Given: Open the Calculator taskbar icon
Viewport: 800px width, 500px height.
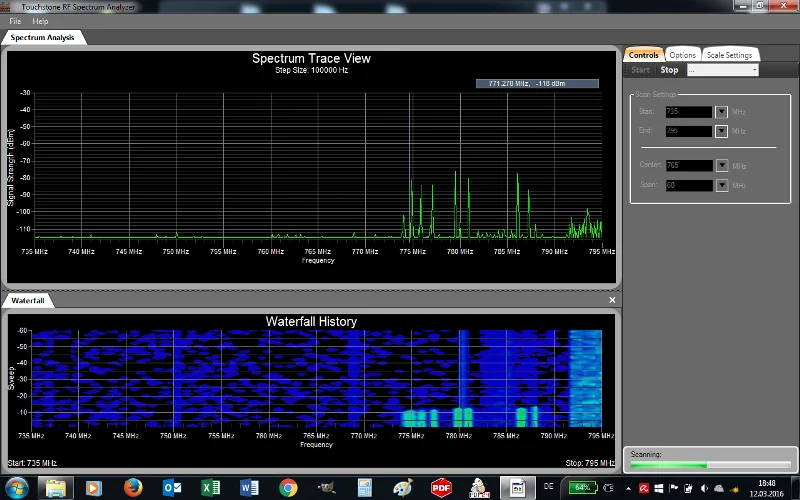Looking at the screenshot, I should tap(364, 488).
